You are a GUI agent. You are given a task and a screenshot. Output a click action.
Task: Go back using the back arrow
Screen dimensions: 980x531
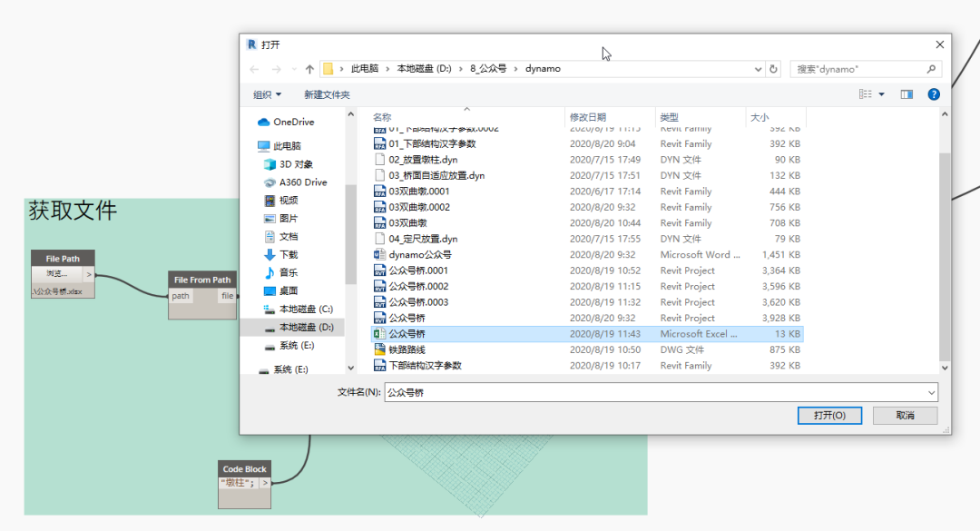(254, 69)
